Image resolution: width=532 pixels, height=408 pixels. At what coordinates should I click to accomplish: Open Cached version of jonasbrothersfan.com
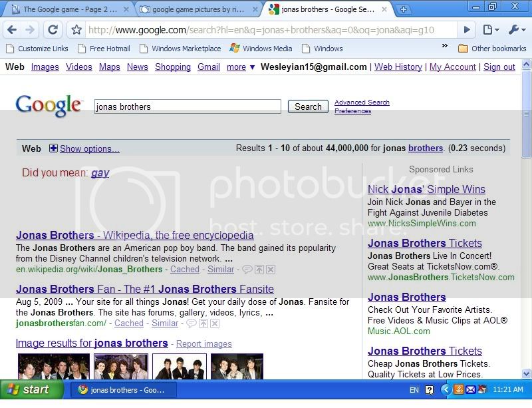(129, 323)
